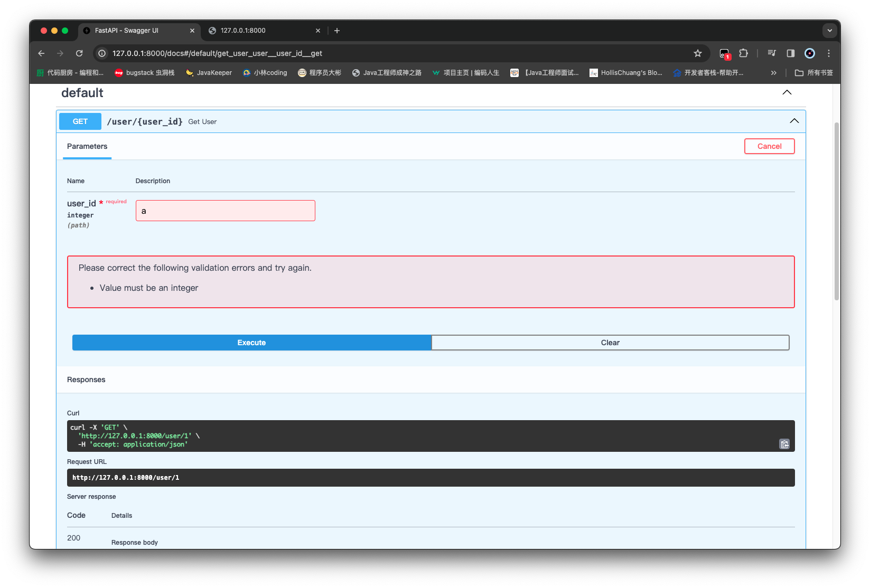Open a new browser tab
The width and height of the screenshot is (870, 588).
[x=337, y=31]
